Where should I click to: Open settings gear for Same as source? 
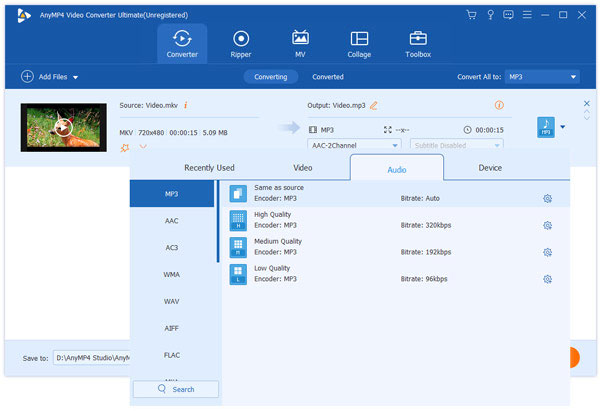[x=548, y=199]
